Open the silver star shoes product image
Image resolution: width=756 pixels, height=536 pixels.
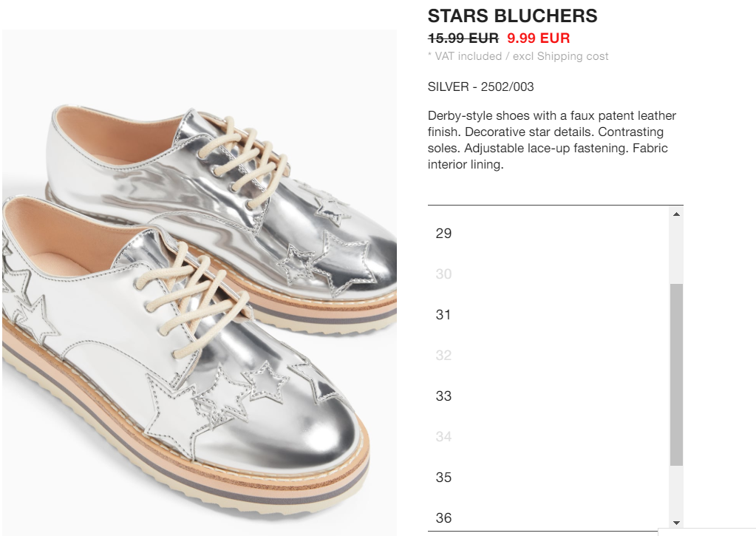click(200, 282)
